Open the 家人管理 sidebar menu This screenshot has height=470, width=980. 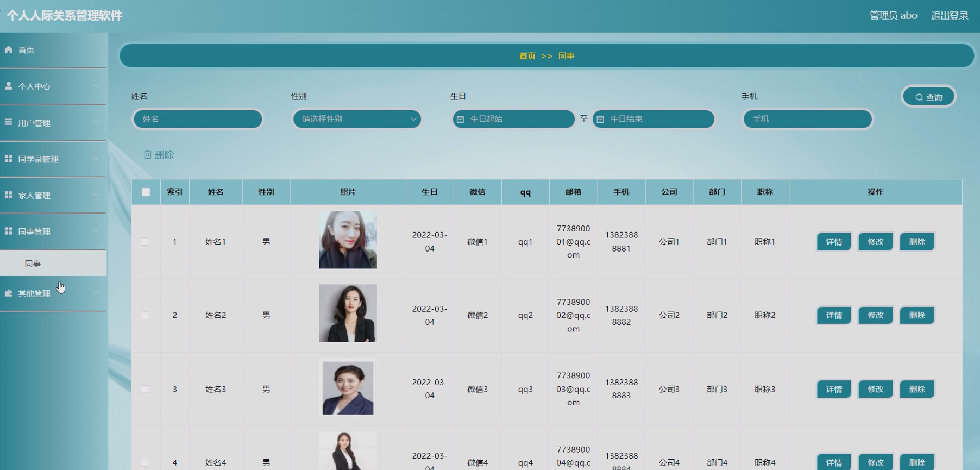point(53,195)
